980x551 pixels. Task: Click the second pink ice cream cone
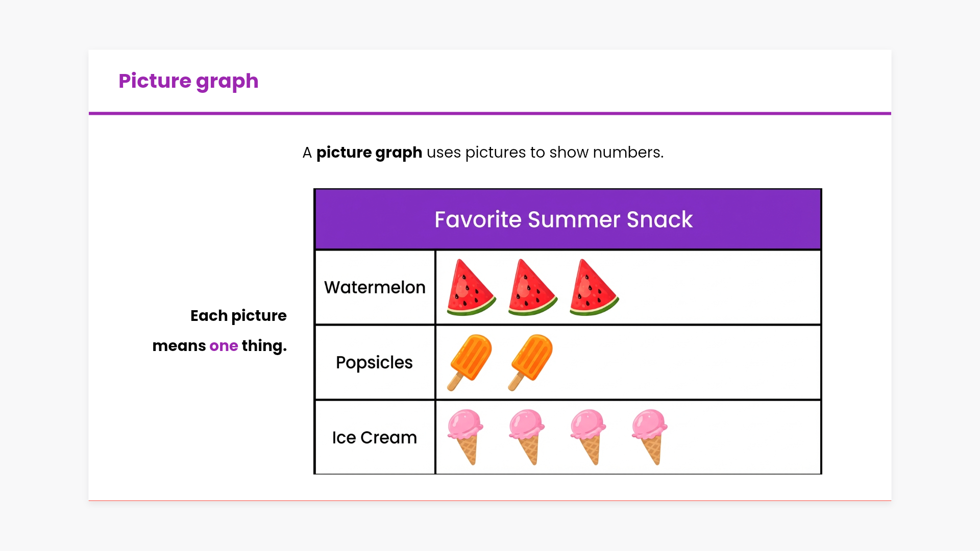coord(527,436)
